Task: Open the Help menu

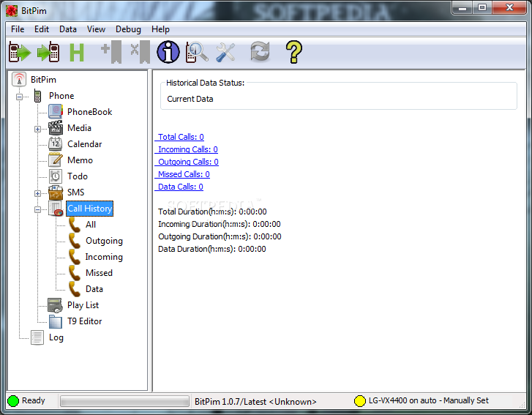Action: coord(160,29)
